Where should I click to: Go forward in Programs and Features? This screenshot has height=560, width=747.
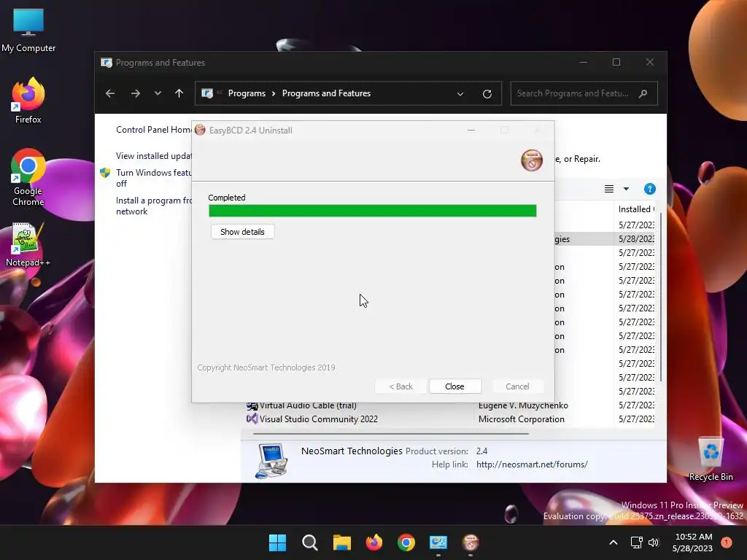click(x=136, y=93)
